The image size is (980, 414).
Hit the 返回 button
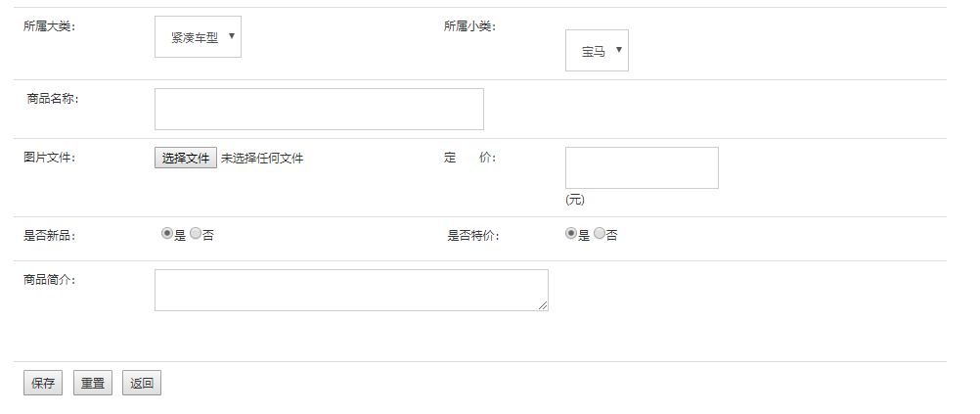142,384
